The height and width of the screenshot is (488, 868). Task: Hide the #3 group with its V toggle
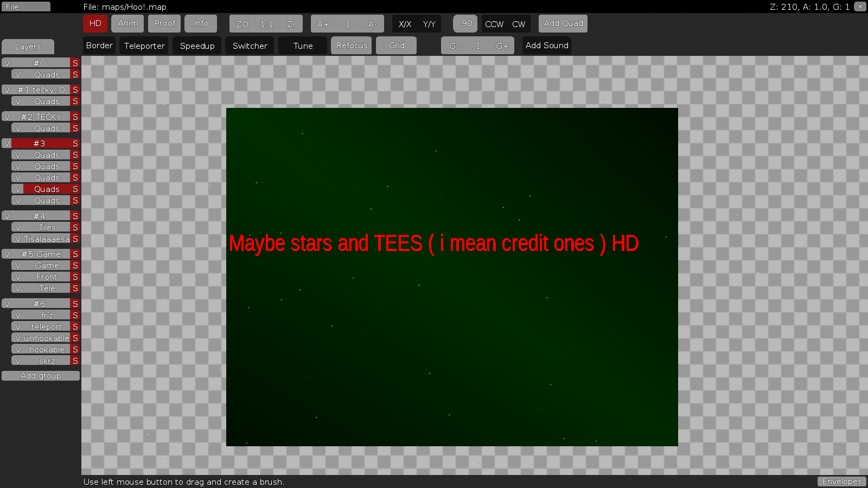[7, 143]
